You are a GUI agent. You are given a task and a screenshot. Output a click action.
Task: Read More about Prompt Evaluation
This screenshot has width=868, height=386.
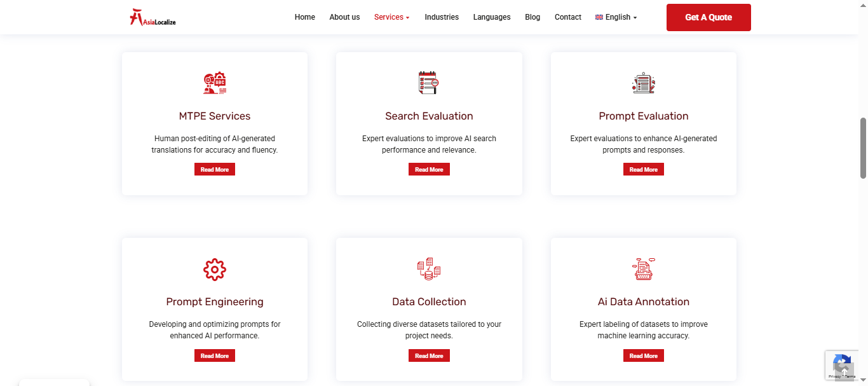[x=644, y=169]
